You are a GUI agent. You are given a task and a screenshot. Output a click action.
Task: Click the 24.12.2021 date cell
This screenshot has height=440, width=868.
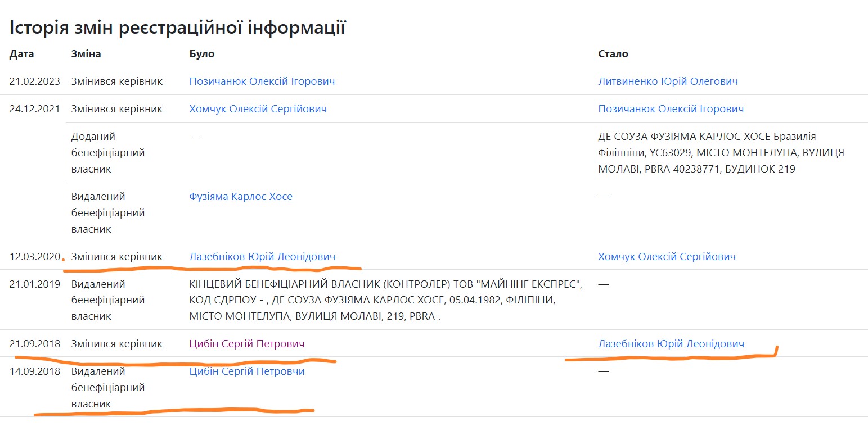(x=34, y=109)
